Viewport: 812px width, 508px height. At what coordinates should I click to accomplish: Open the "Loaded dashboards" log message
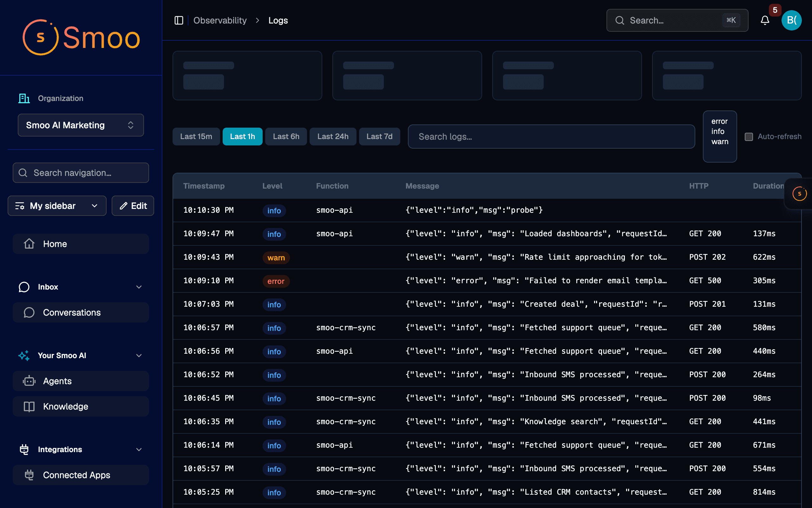(x=536, y=233)
